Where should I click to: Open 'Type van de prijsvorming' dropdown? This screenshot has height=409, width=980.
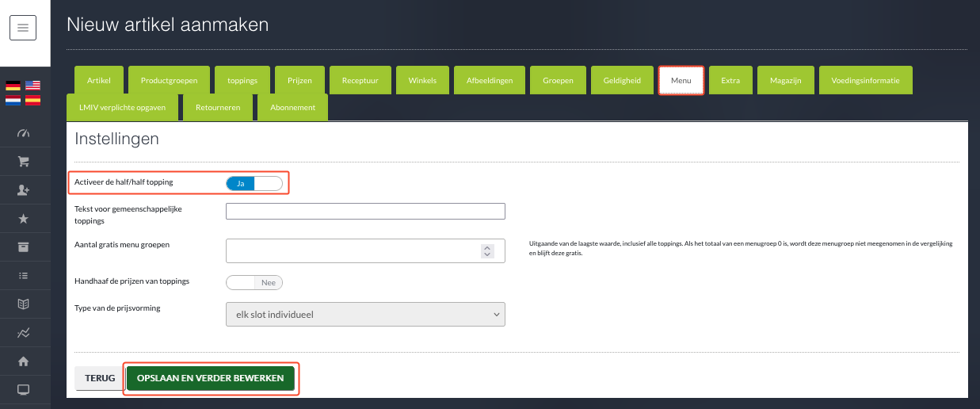click(365, 315)
